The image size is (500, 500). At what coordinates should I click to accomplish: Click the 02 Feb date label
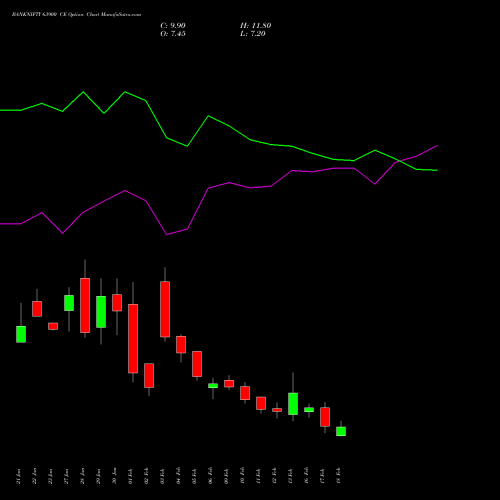(147, 476)
